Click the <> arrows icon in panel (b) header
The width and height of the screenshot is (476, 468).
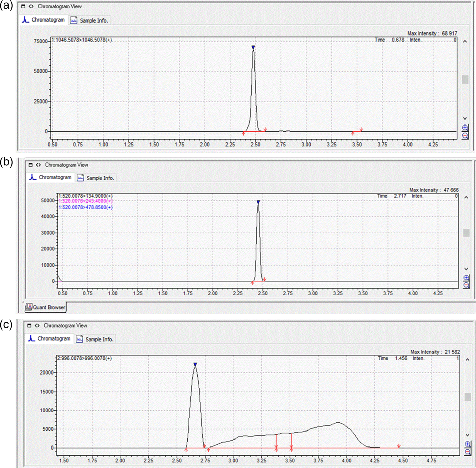tap(38, 165)
